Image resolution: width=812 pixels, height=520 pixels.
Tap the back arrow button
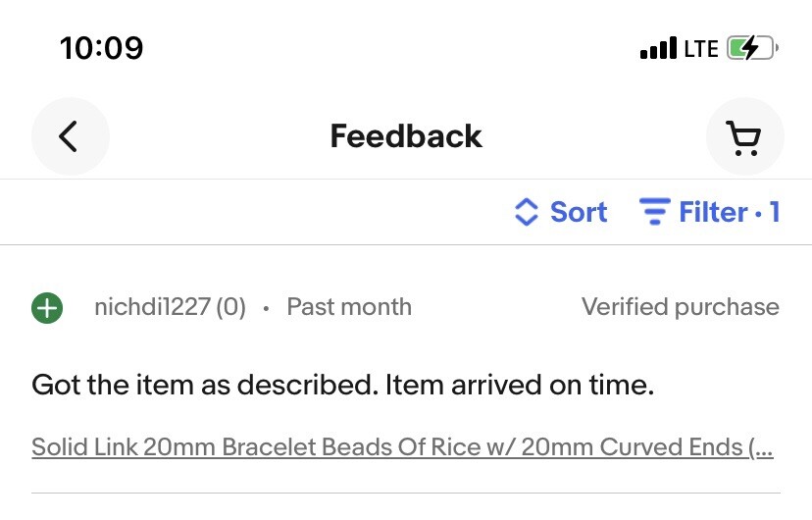coord(71,136)
